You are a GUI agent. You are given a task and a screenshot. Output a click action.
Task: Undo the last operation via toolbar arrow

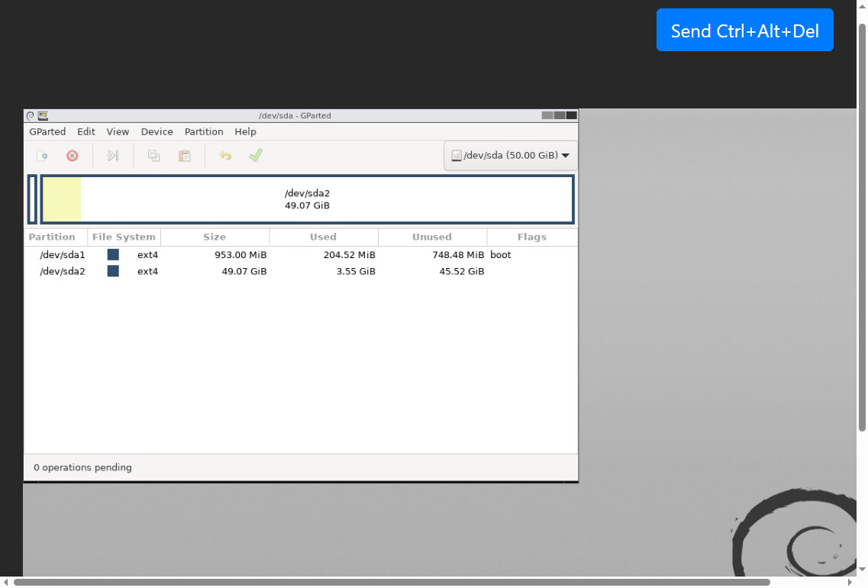pyautogui.click(x=225, y=156)
